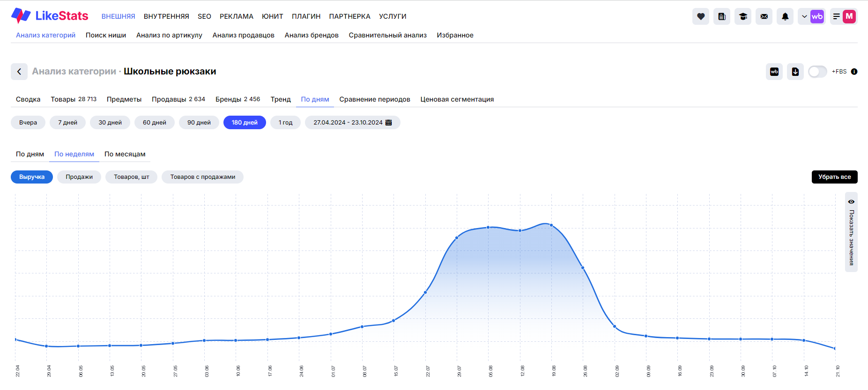Viewport: 868px width, 390px height.
Task: Open SEO top menu
Action: point(204,16)
